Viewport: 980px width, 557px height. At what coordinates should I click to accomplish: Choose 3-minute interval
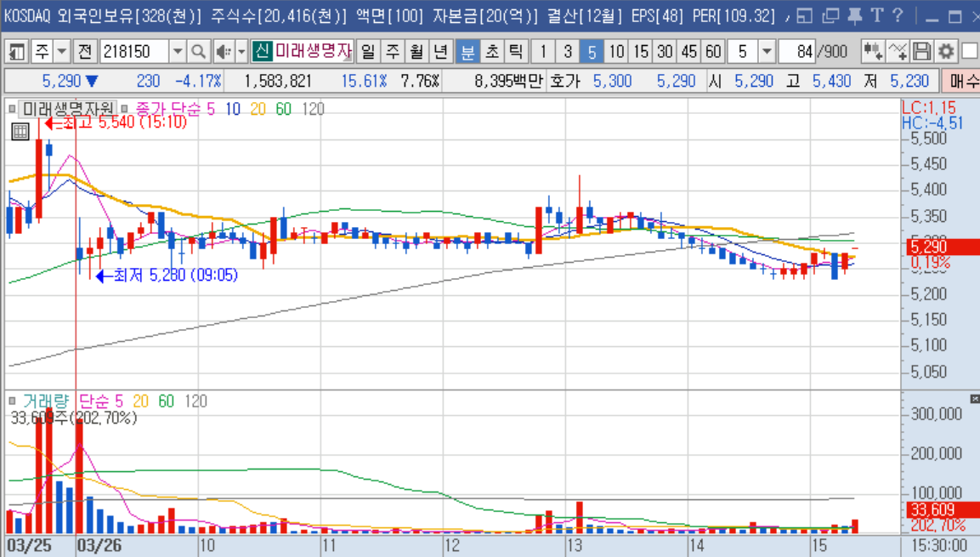tap(568, 51)
